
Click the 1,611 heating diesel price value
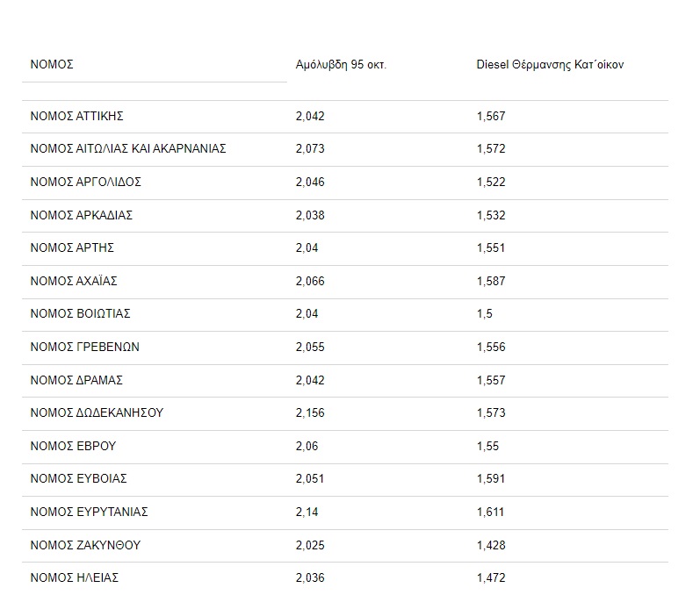(x=491, y=513)
